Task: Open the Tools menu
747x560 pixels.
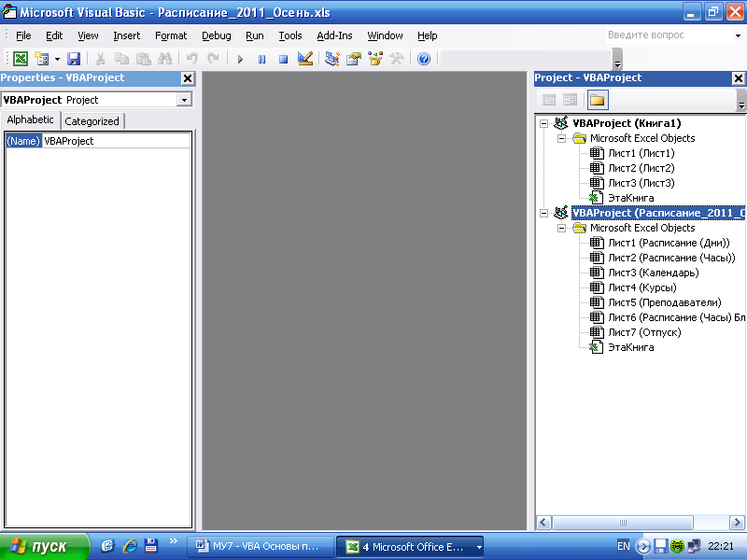Action: tap(290, 35)
